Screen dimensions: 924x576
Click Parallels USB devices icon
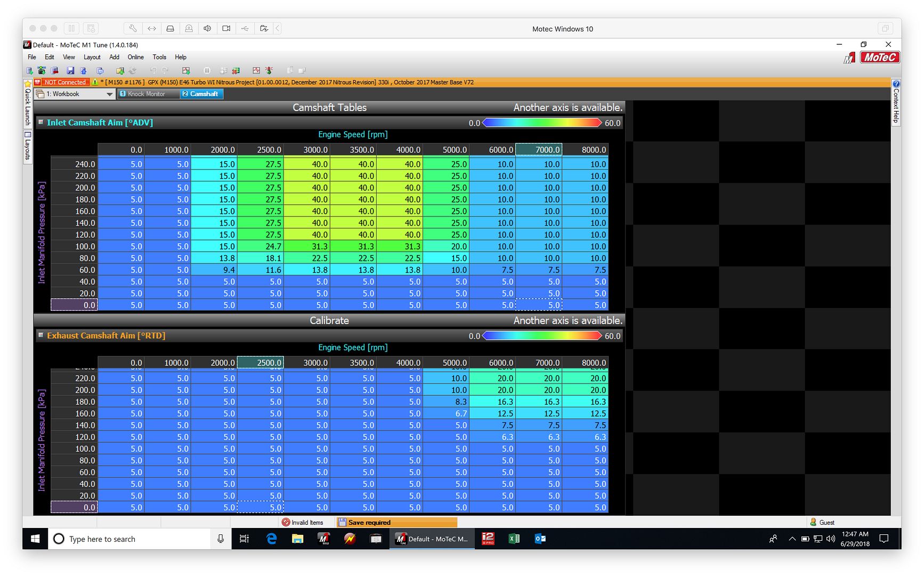[x=245, y=28]
